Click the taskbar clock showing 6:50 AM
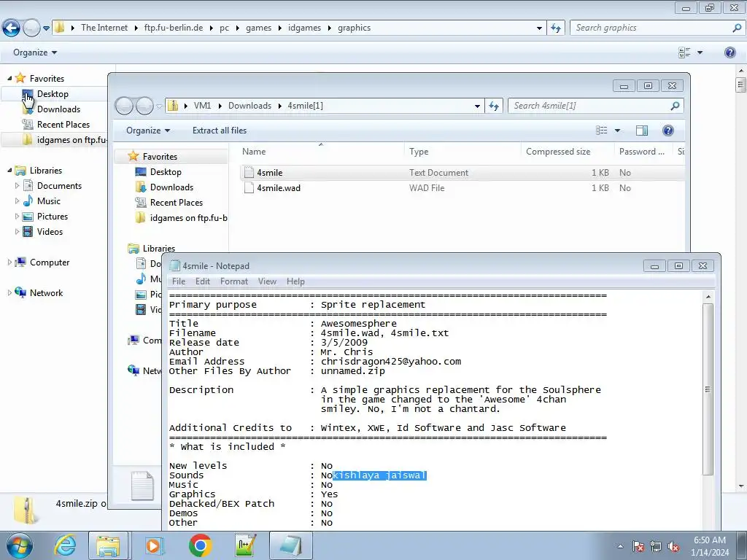Screen dimensions: 747x560 (x=710, y=546)
